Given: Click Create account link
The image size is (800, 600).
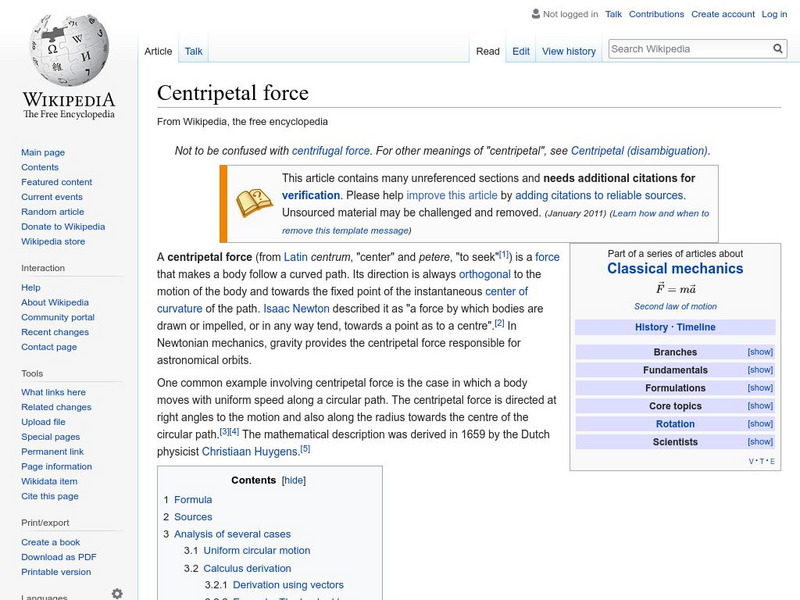Looking at the screenshot, I should 723,14.
